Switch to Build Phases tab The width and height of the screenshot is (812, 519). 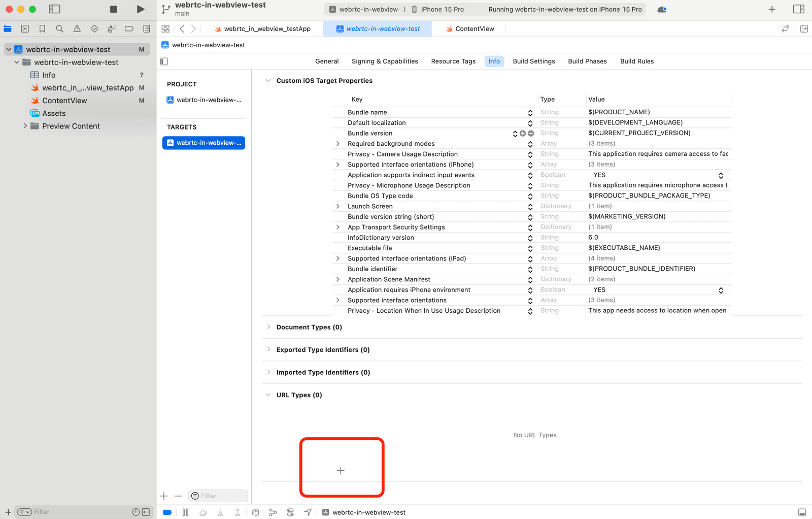point(587,61)
